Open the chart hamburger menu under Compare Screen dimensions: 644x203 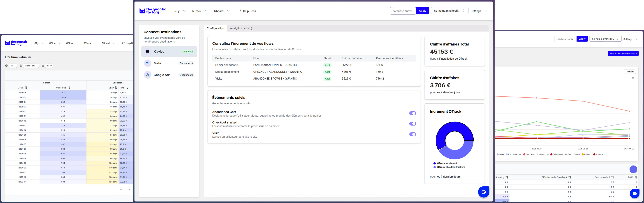coord(633,78)
